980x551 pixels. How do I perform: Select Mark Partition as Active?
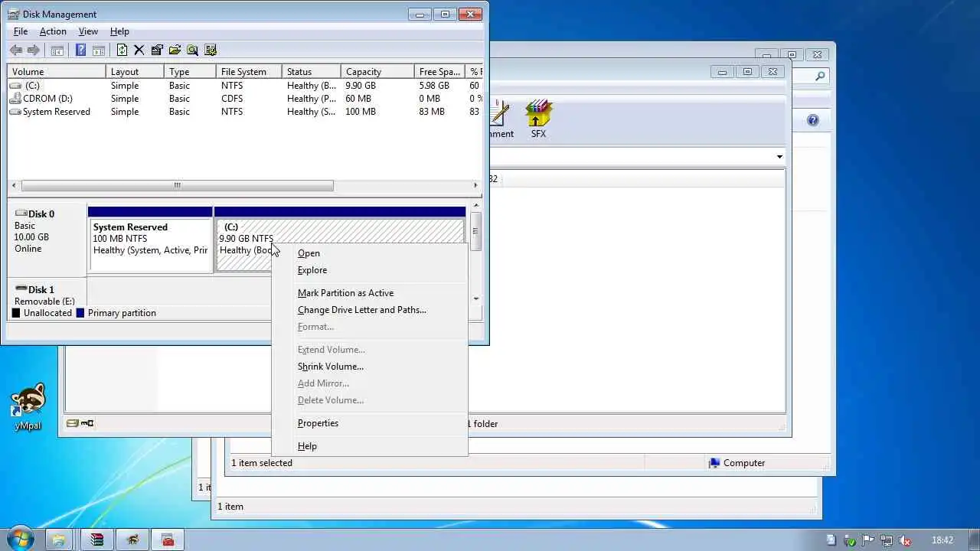370,293
